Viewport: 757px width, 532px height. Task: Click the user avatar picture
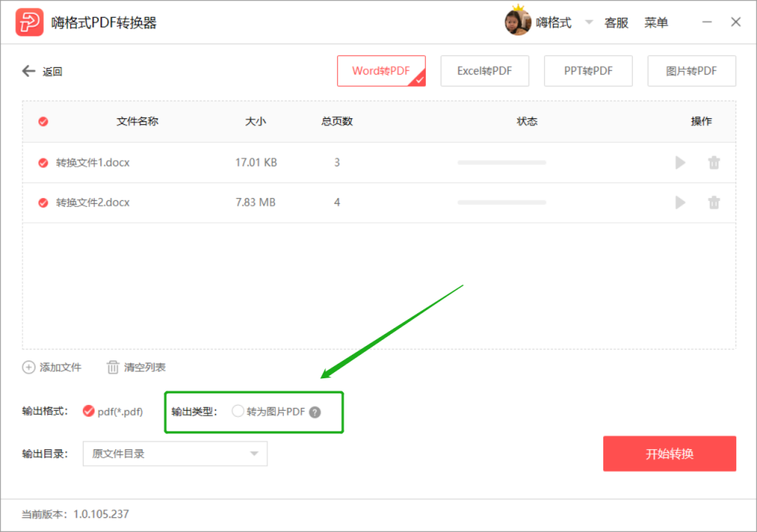tap(517, 22)
